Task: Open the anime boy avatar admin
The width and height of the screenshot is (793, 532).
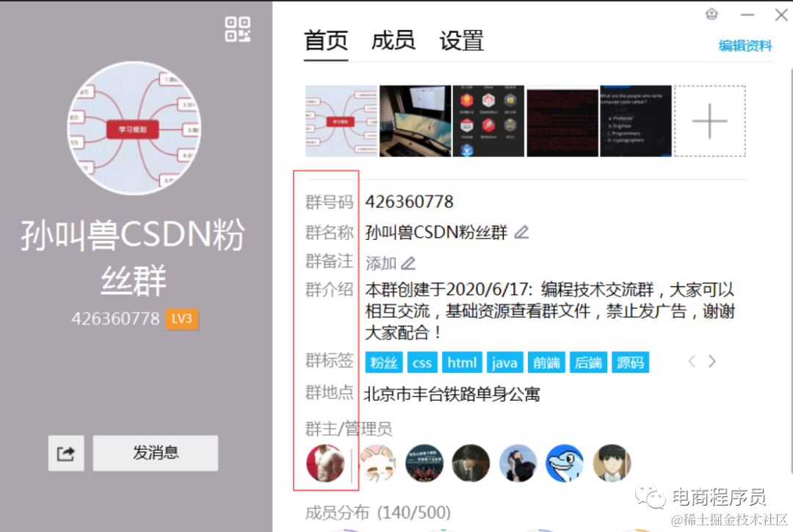Action: click(612, 463)
